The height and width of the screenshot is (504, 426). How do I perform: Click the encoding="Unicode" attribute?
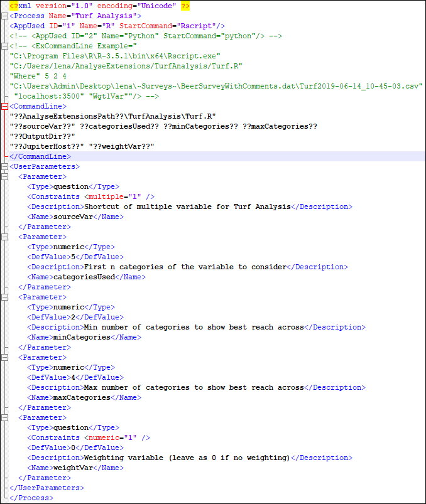click(x=137, y=6)
